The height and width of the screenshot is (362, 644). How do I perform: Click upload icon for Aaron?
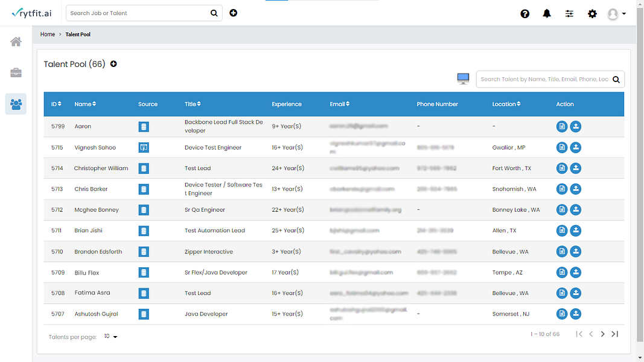tap(576, 127)
